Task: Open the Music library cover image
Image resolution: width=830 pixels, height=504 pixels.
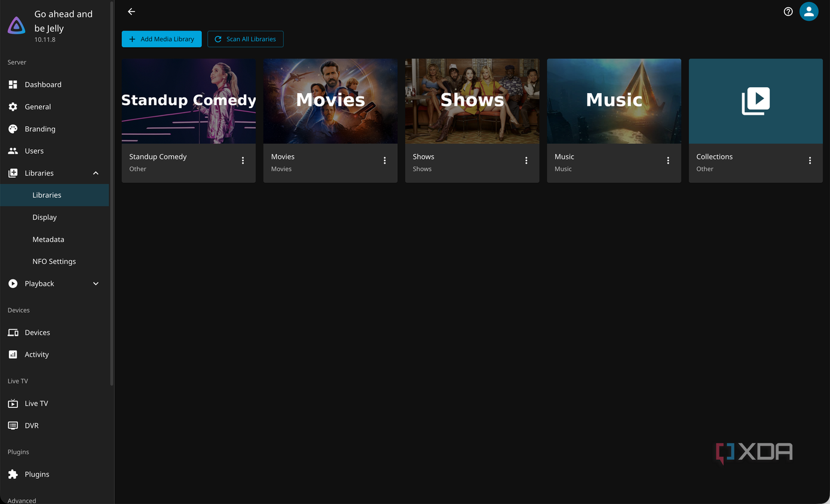Action: [x=614, y=101]
